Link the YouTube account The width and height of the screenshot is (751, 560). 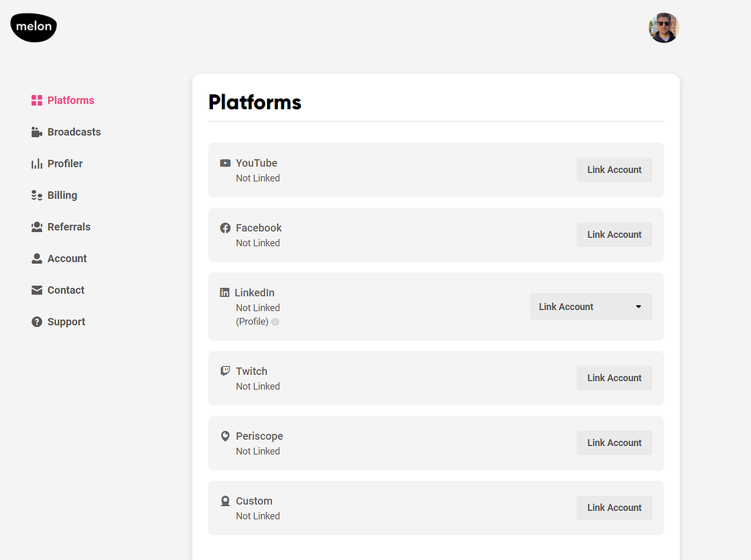coord(614,170)
